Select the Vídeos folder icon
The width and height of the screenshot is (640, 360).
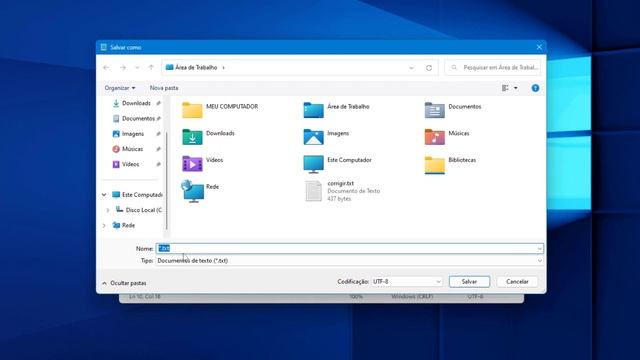point(192,163)
